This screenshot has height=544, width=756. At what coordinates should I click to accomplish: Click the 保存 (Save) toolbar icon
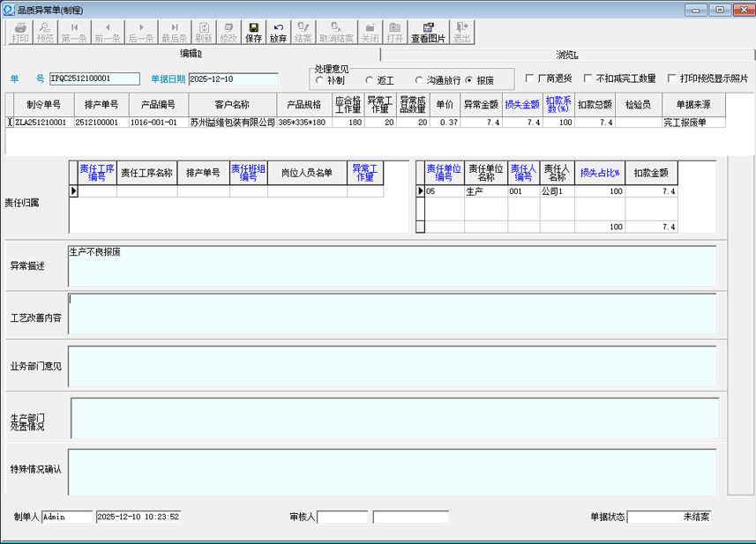click(253, 33)
